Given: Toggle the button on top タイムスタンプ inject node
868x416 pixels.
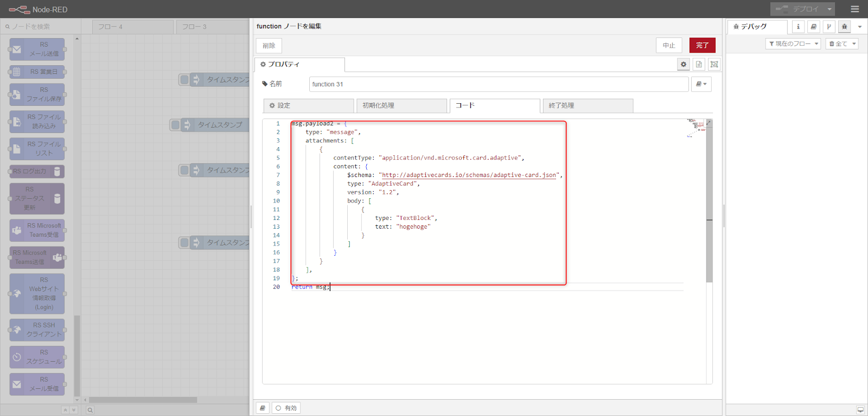Looking at the screenshot, I should (x=184, y=80).
